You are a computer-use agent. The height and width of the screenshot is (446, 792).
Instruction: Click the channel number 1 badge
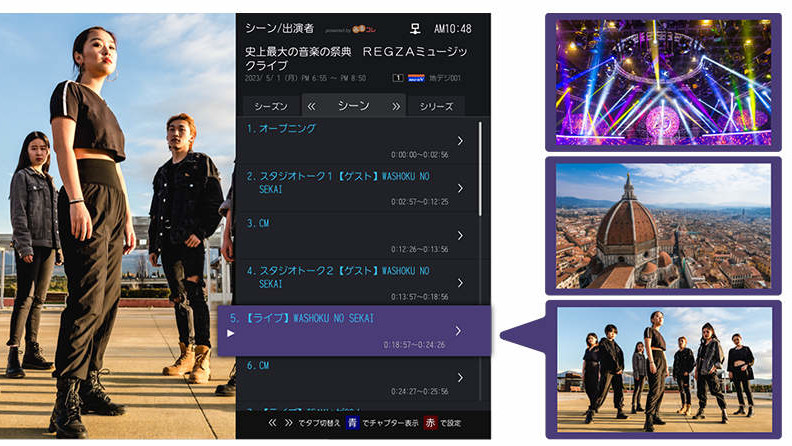pyautogui.click(x=399, y=77)
